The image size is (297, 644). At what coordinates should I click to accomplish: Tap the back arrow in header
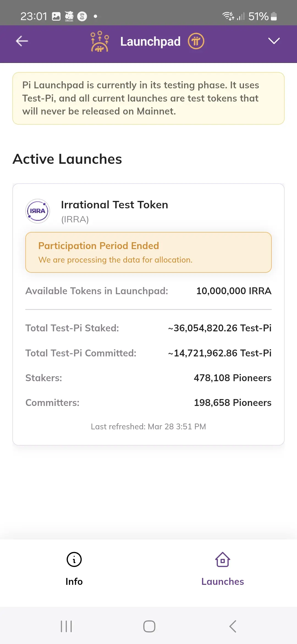(x=22, y=41)
